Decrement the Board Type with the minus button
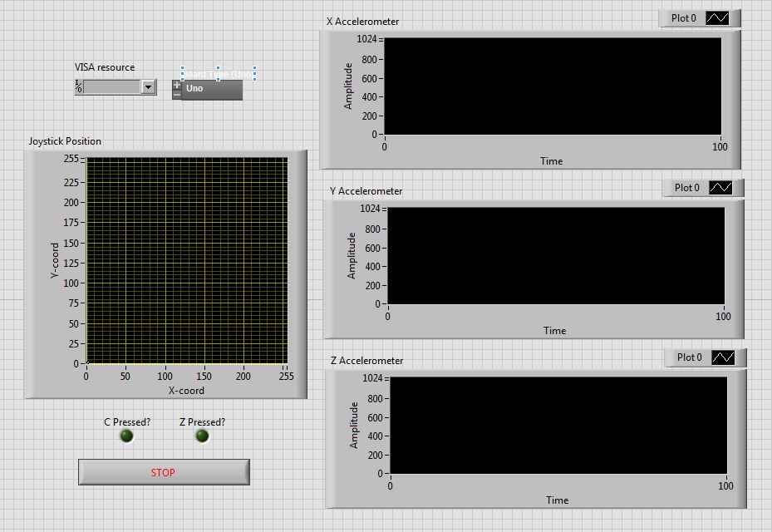The width and height of the screenshot is (772, 532). point(176,95)
